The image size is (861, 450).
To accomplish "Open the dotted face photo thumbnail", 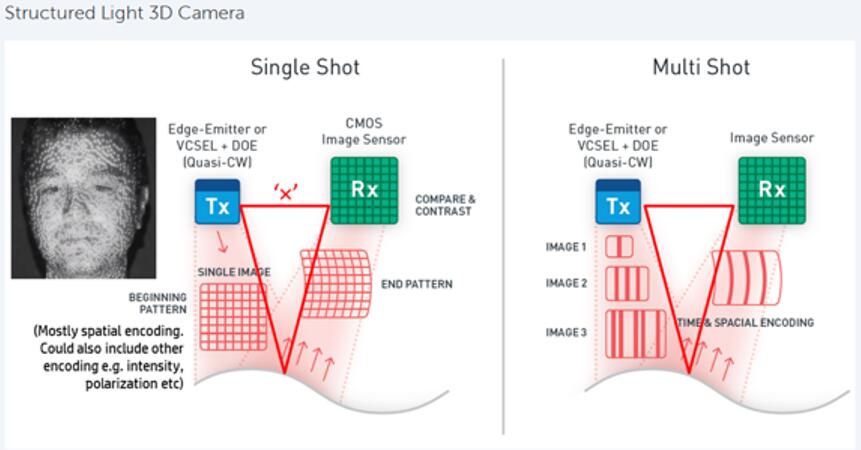I will click(x=83, y=198).
